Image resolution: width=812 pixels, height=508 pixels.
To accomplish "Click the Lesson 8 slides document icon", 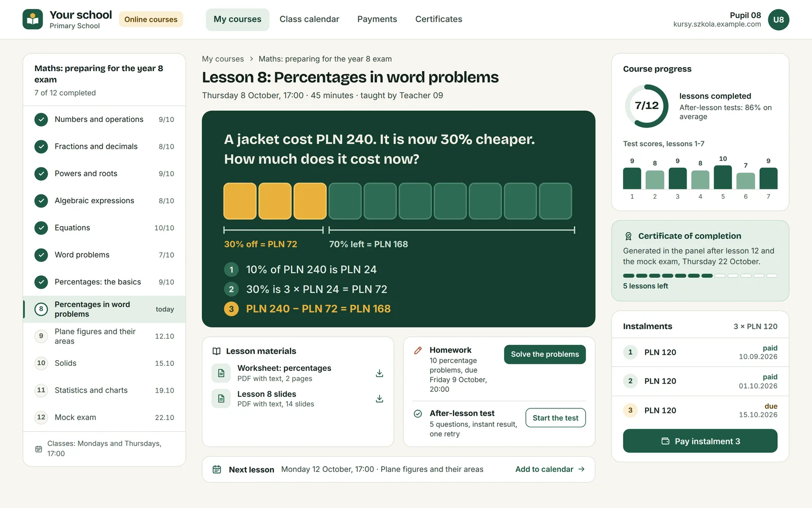I will 221,399.
